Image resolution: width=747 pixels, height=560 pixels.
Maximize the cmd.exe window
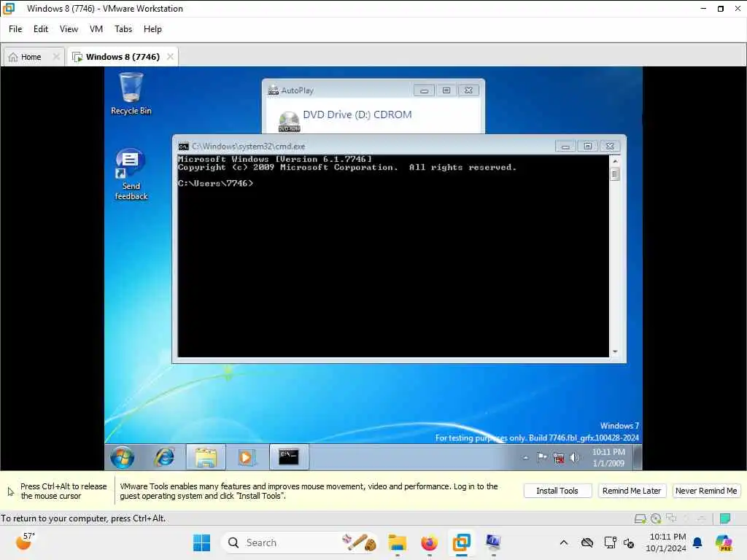(x=588, y=146)
